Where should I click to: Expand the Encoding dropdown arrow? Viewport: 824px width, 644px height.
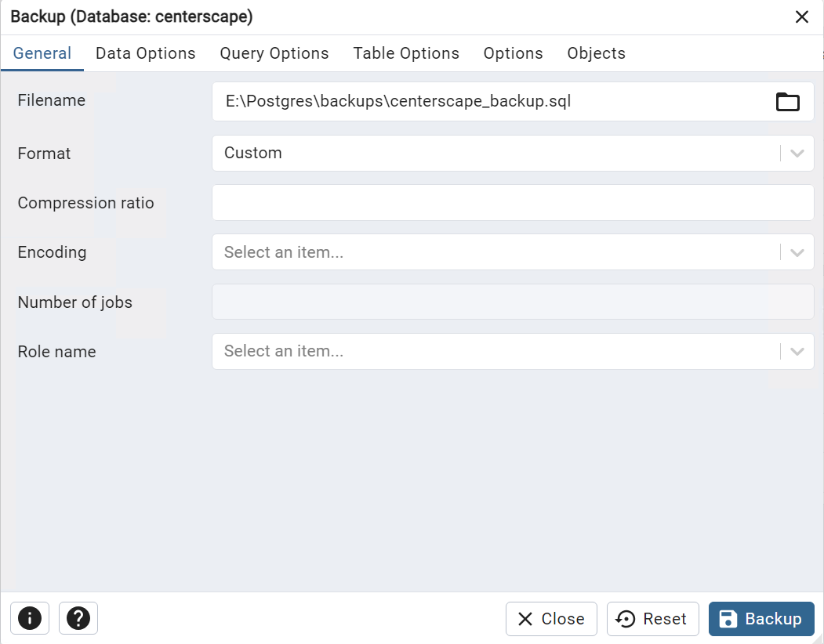(797, 252)
